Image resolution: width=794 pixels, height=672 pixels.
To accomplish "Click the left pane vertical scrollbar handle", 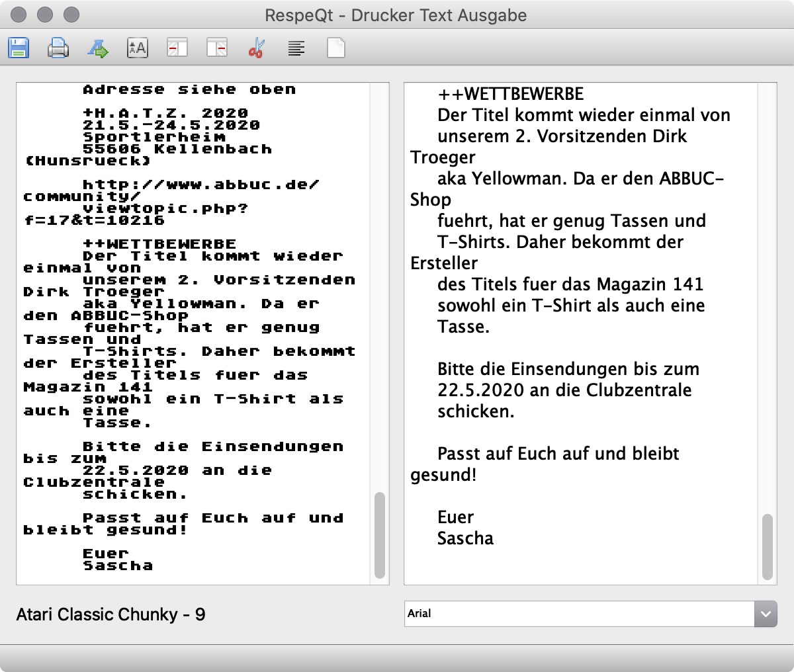I will (380, 535).
